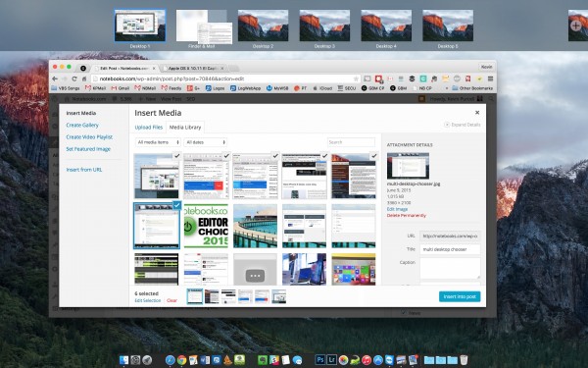Select the Desktop 2 space thumbnail
The height and width of the screenshot is (368, 588).
pos(263,26)
